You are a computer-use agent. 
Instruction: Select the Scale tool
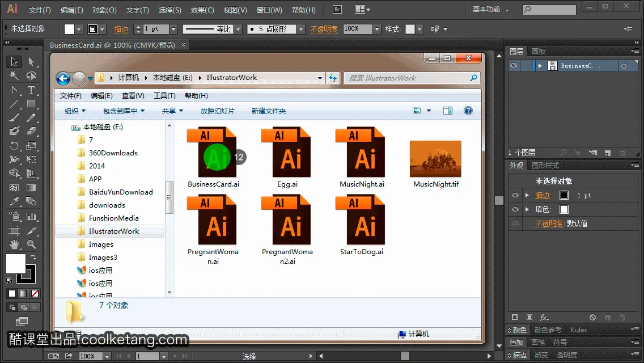31,146
